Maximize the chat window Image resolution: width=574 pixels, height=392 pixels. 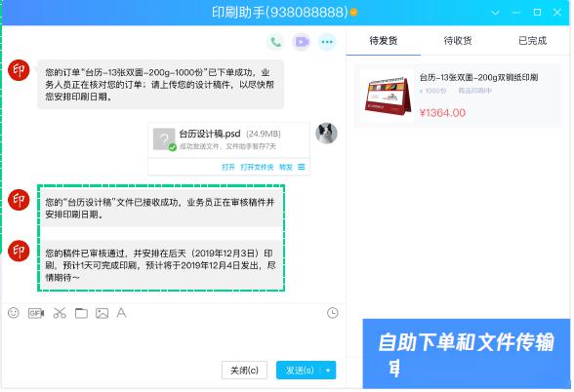[537, 13]
